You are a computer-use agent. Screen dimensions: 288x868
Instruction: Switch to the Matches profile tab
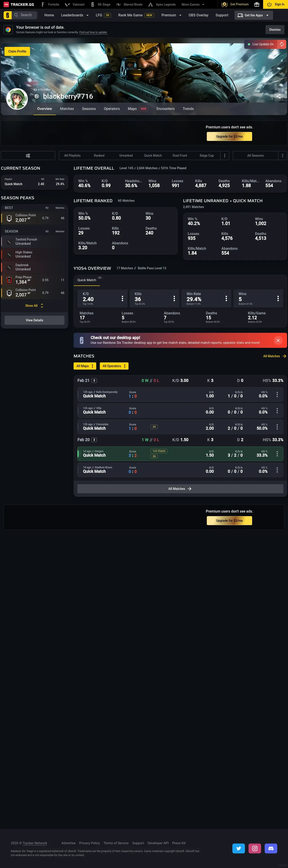67,109
